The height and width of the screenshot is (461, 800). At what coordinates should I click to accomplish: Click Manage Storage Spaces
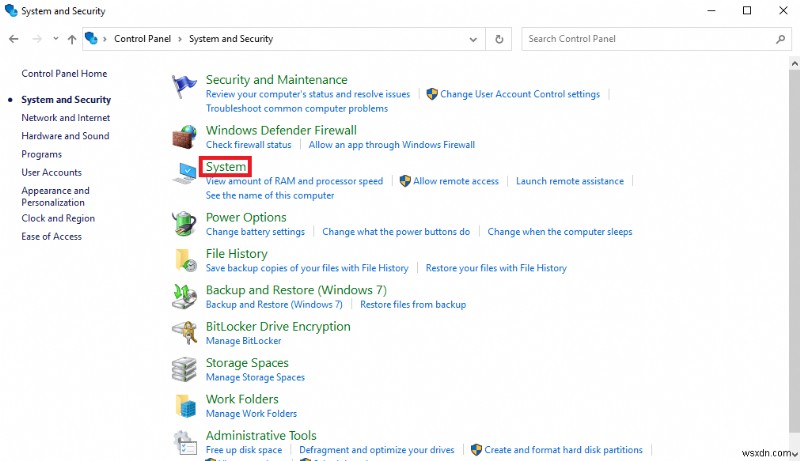click(255, 377)
